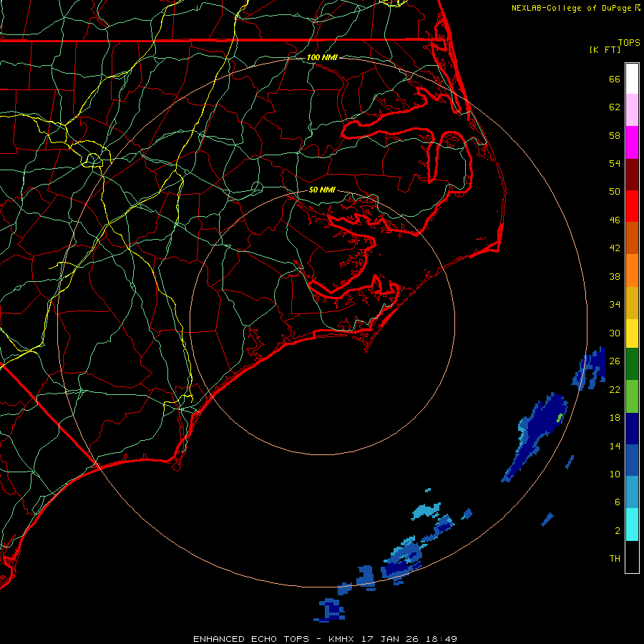Click the TH legend label

coord(615,559)
